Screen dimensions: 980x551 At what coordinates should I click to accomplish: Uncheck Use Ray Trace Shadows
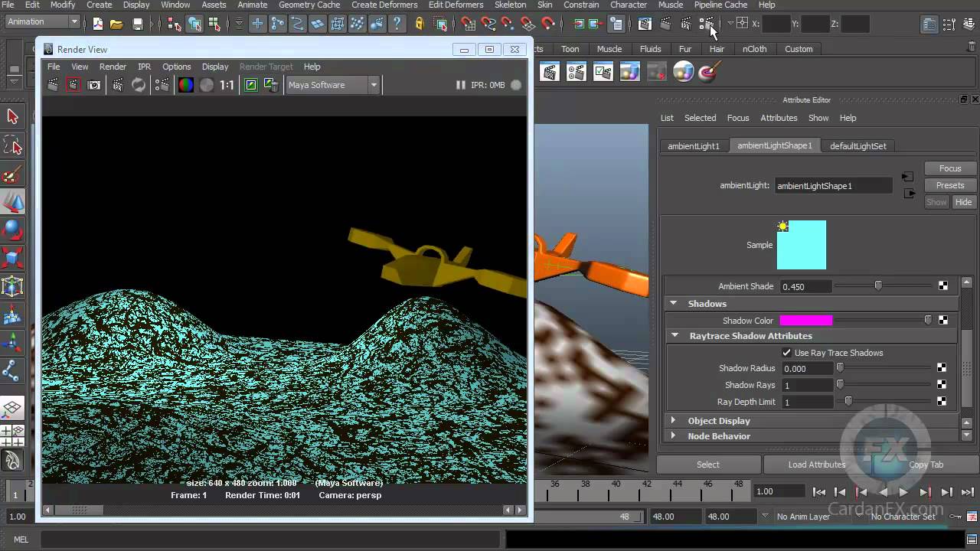tap(787, 353)
